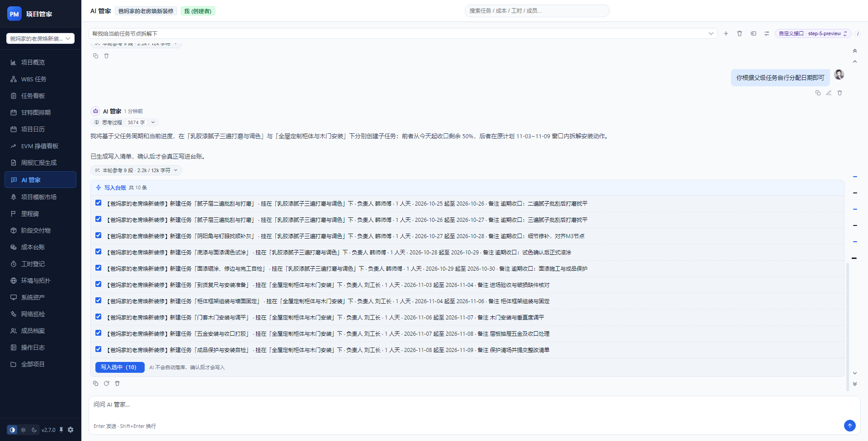
Task: Click the double-chevron jump to top icon
Action: 855,51
